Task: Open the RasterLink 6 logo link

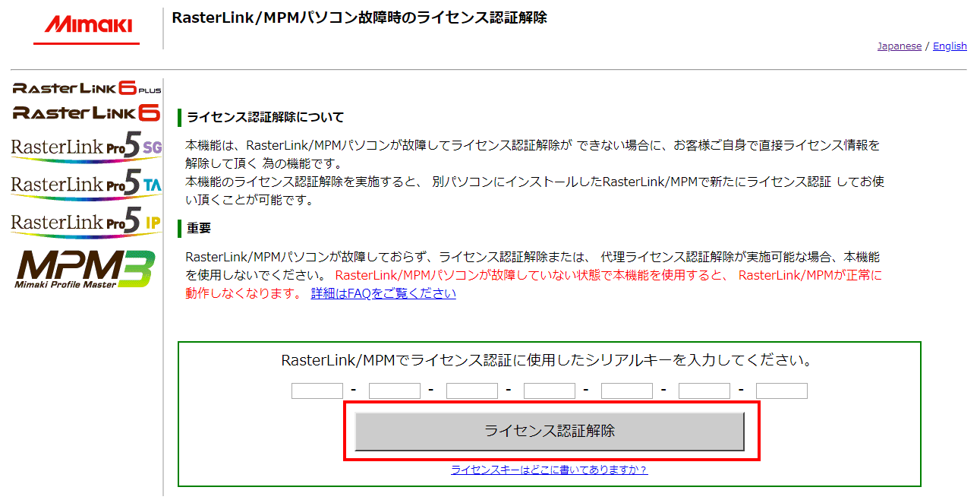Action: coord(87,113)
